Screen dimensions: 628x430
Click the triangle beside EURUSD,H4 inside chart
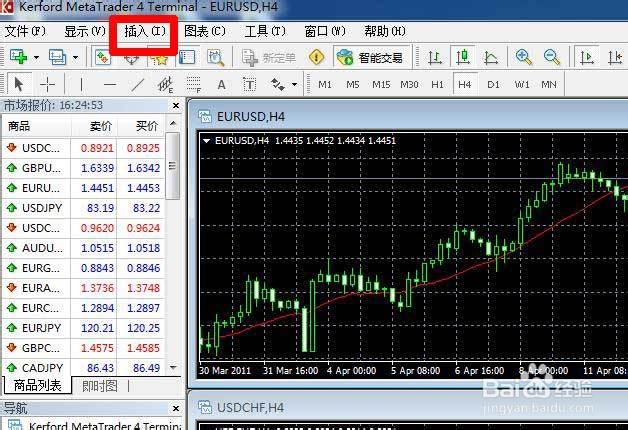pyautogui.click(x=207, y=141)
